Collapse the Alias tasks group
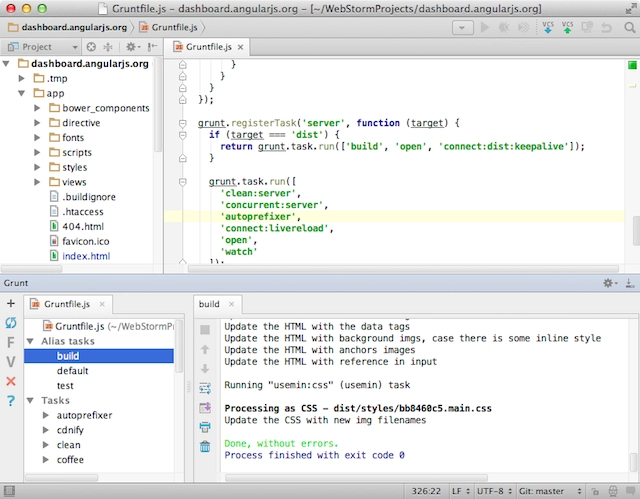Image resolution: width=640 pixels, height=499 pixels. (30, 341)
